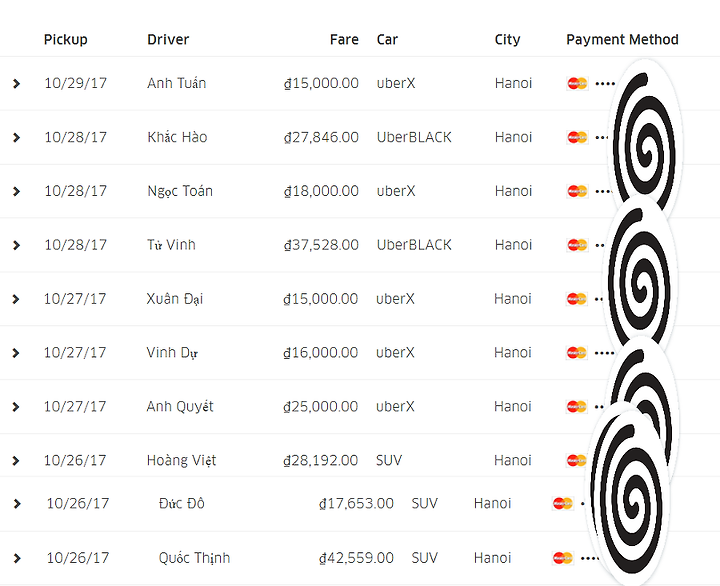The height and width of the screenshot is (586, 720).
Task: Click Mastercard icon in Đức Đô row
Action: 562,504
